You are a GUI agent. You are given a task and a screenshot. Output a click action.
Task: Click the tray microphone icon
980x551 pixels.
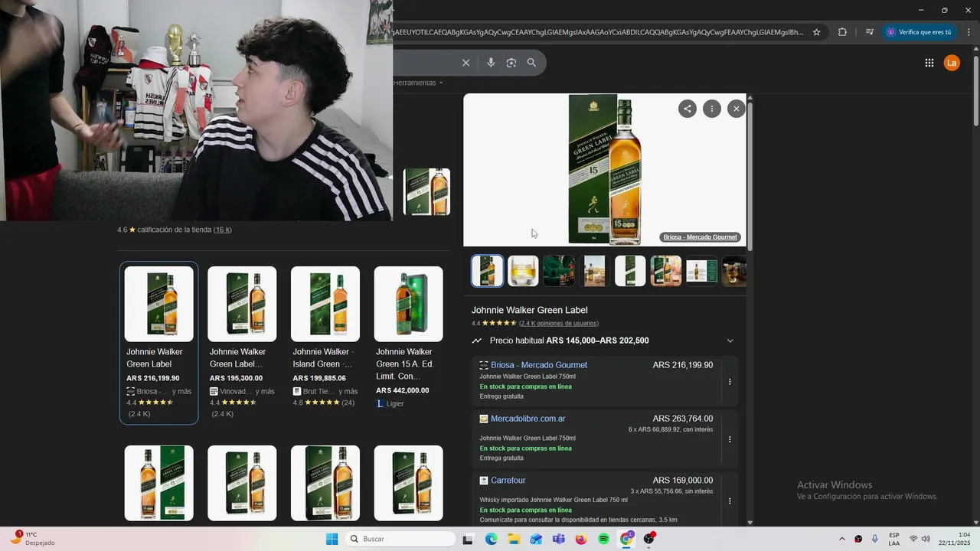pyautogui.click(x=875, y=539)
